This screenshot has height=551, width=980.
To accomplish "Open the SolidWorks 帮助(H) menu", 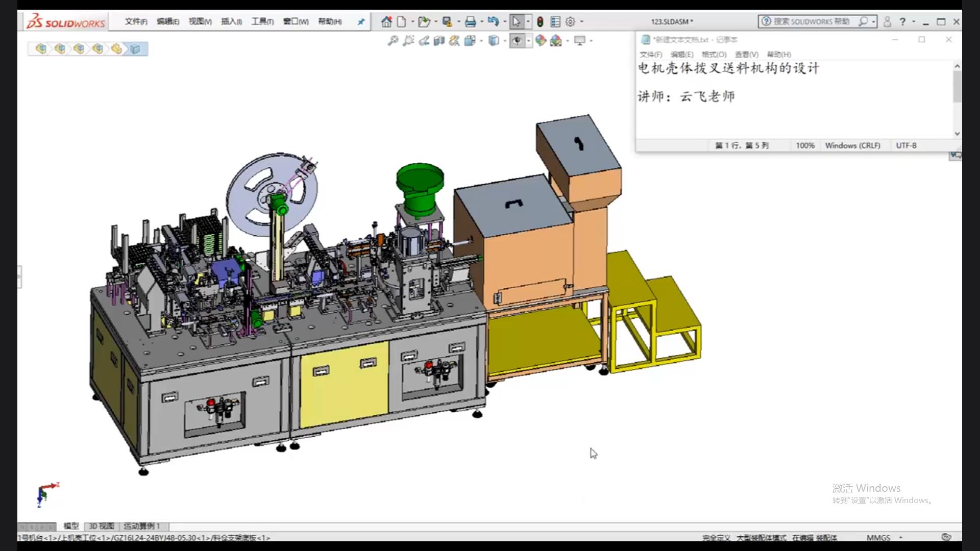I will 330,21.
